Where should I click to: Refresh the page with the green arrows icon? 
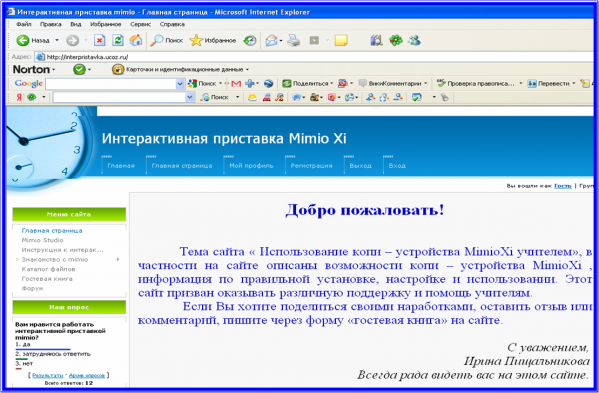pos(118,40)
